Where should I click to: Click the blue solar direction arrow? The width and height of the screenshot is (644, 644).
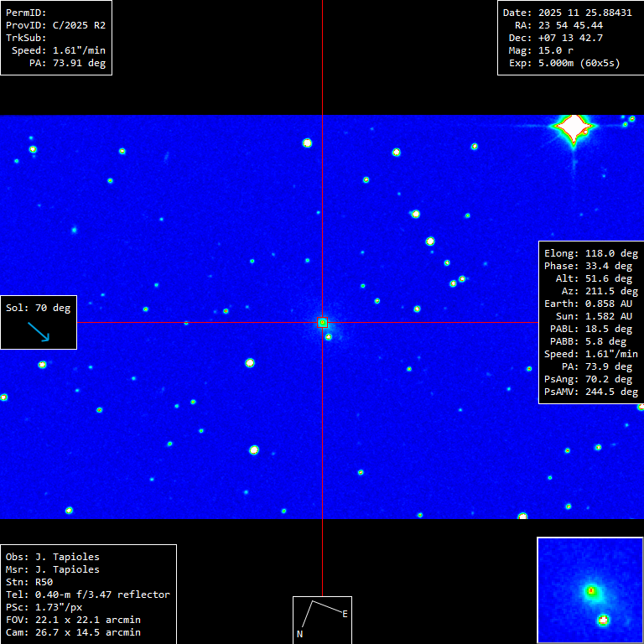click(x=39, y=332)
